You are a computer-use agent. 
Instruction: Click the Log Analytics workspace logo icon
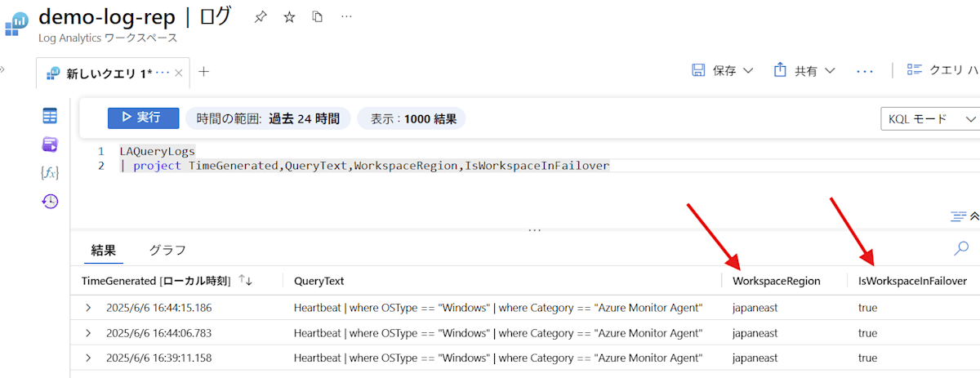pos(17,24)
